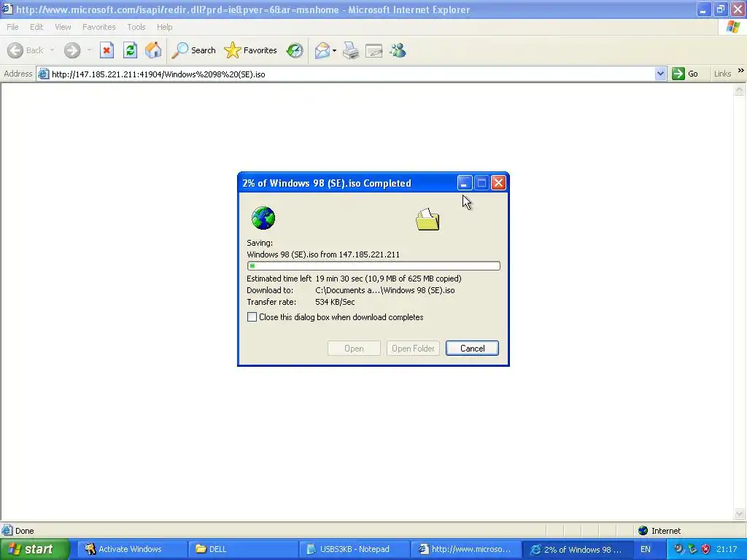Viewport: 747px width, 560px height.
Task: Click the green-arrow system tray icon beside the red shield
Action: point(692,549)
